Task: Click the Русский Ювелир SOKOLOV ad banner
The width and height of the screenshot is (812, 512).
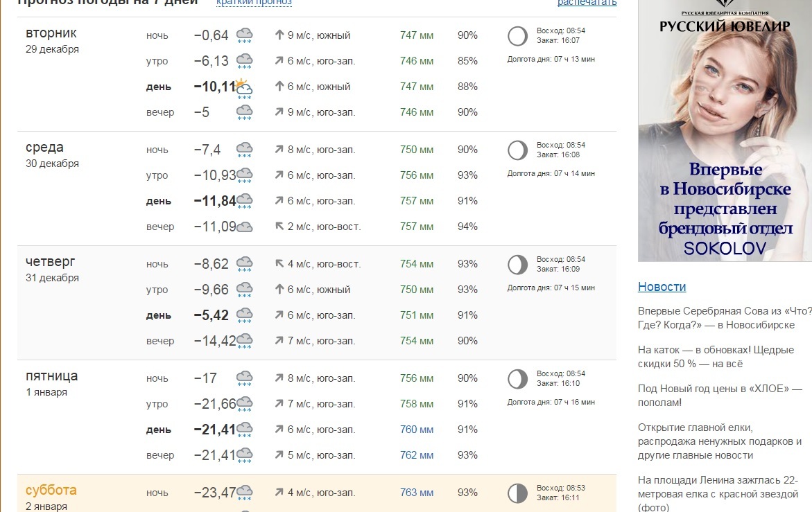Action: point(725,130)
